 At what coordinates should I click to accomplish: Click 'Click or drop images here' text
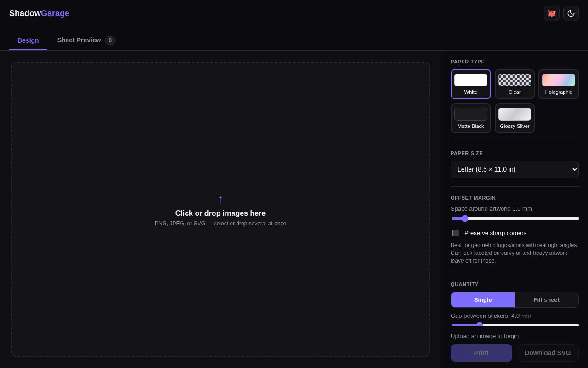click(220, 213)
